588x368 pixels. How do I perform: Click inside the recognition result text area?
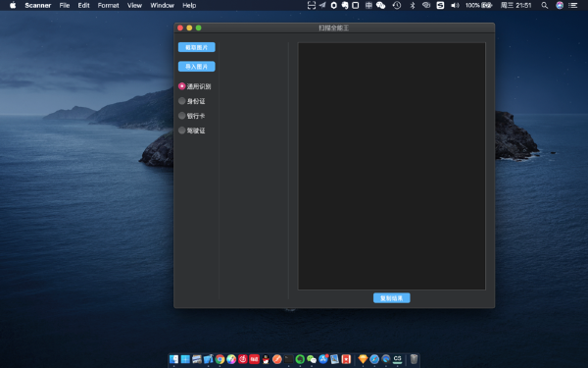(391, 166)
